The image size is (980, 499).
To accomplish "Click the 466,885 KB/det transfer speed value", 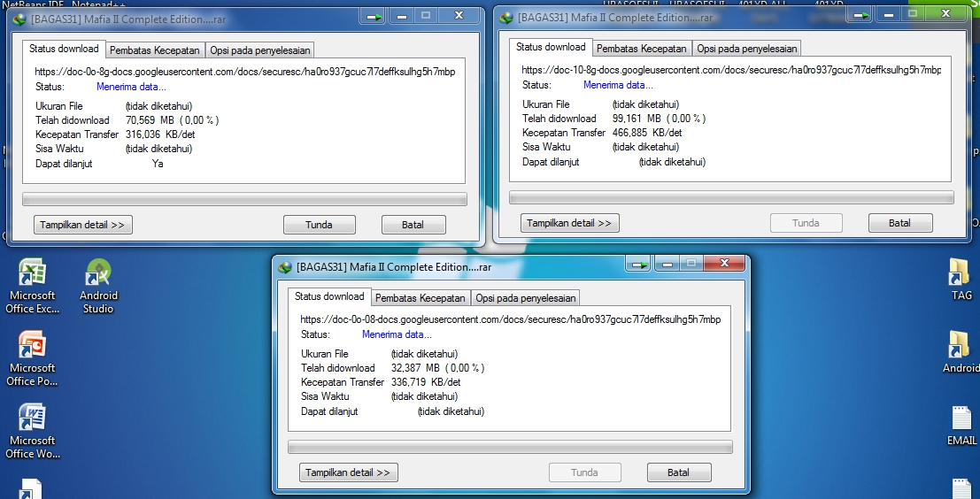I will [x=647, y=133].
